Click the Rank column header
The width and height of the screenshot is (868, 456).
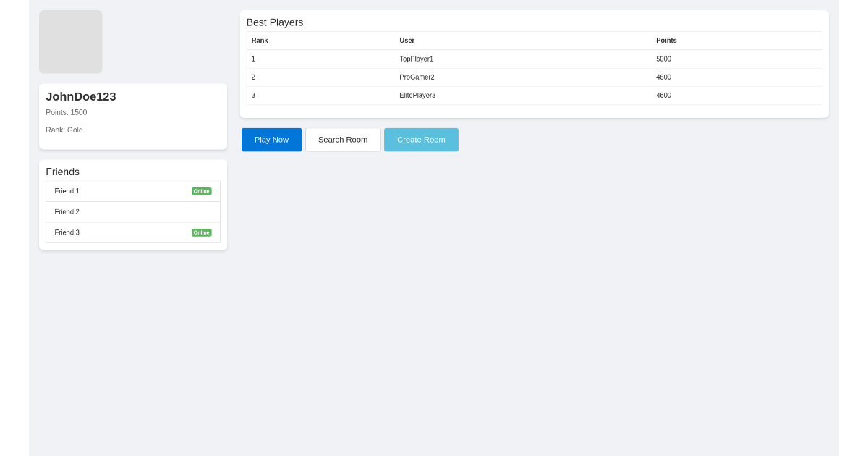pos(260,41)
